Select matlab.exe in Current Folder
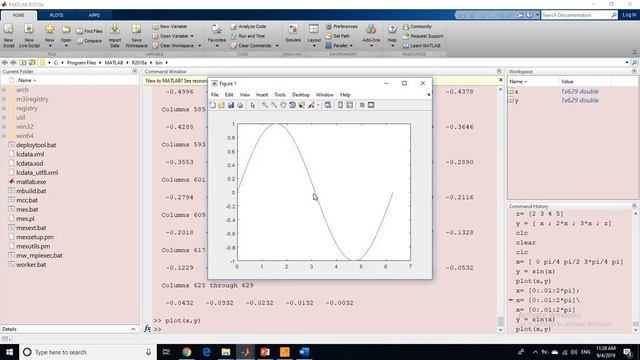 click(x=31, y=182)
